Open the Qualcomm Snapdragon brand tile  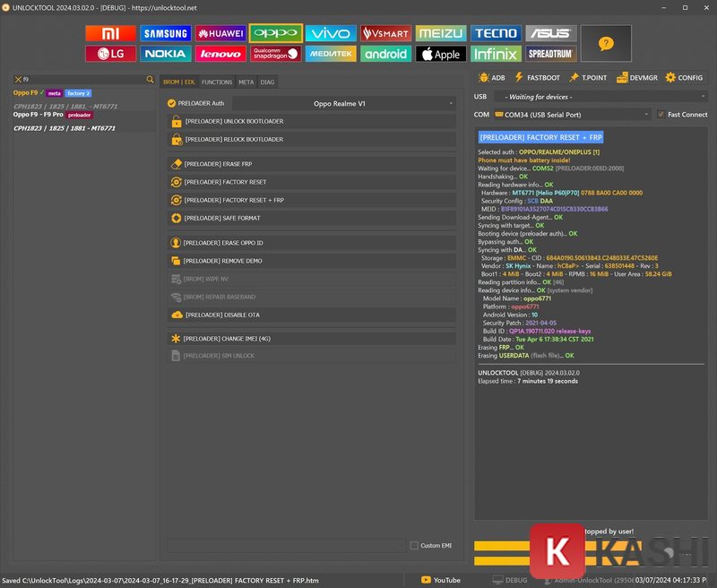pos(275,54)
